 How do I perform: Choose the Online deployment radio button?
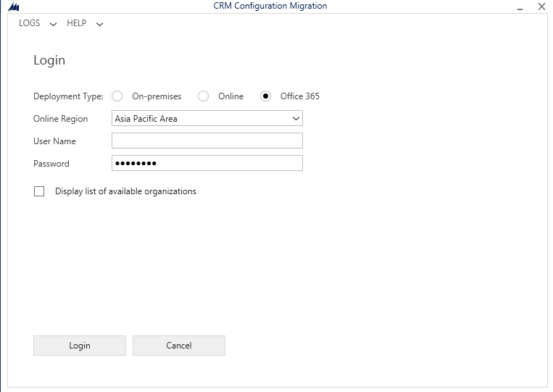204,96
